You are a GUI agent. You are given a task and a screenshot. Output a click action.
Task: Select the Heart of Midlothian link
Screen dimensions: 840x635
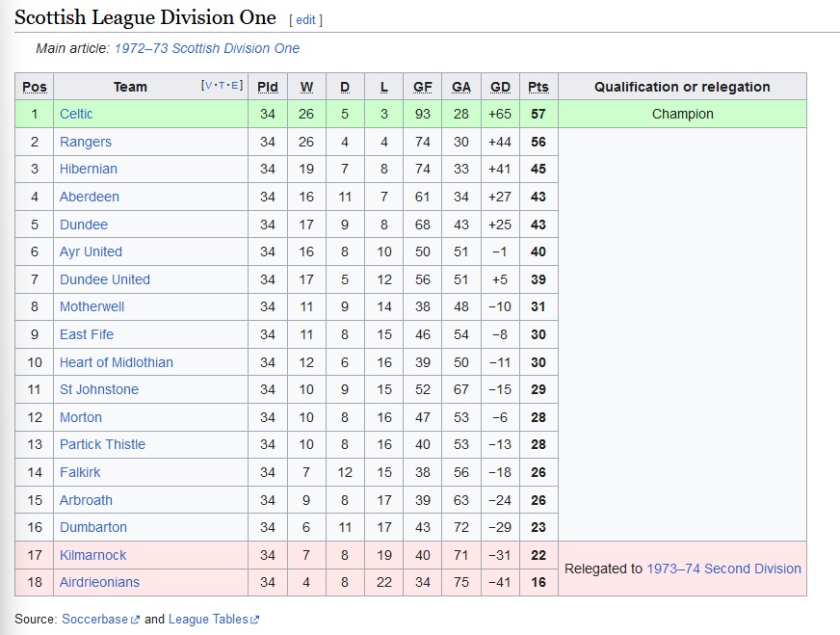pos(116,362)
